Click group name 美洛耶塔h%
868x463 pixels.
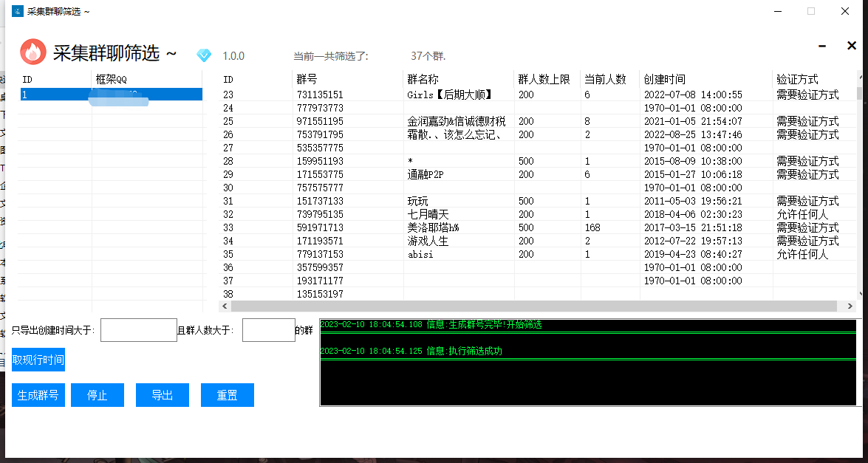pyautogui.click(x=433, y=227)
